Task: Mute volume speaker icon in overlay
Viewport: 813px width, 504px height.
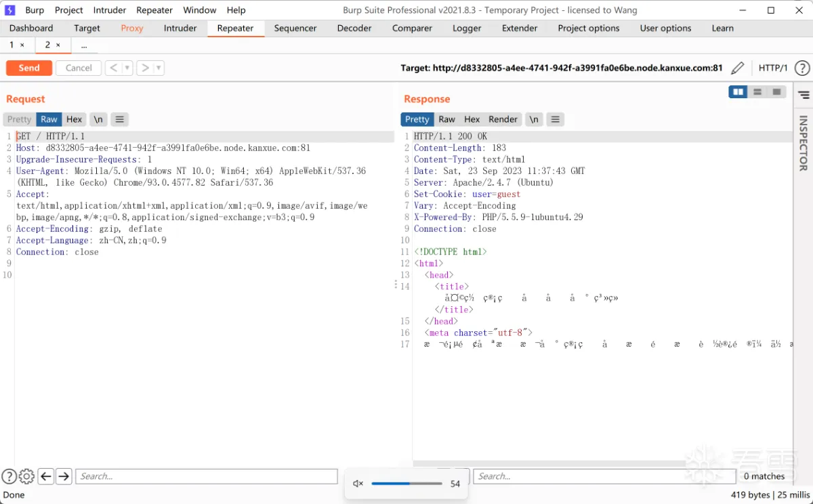Action: (358, 484)
